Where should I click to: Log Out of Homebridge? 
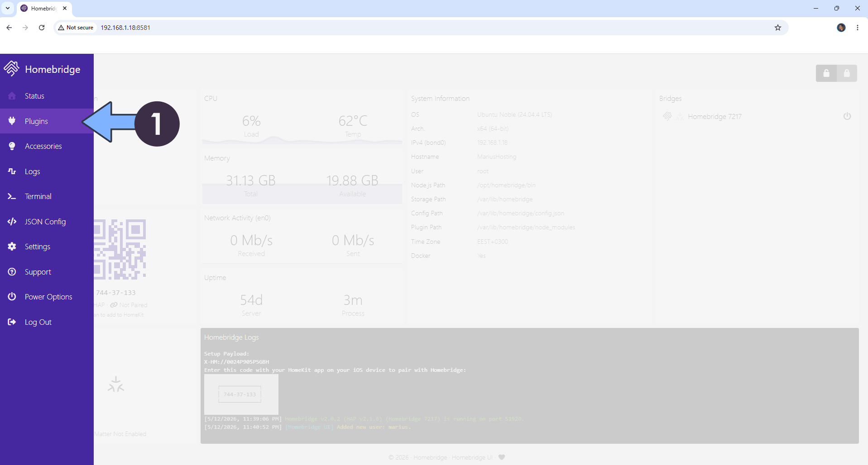tap(47, 322)
